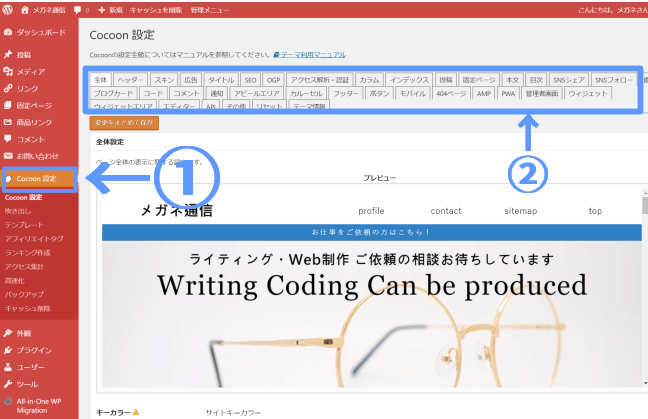Open the アクセス解析・認証 tab
This screenshot has height=419, width=648.
tap(319, 80)
